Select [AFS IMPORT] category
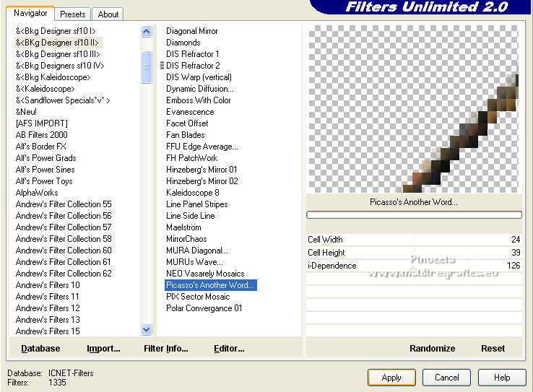The height and width of the screenshot is (392, 533). click(x=41, y=123)
